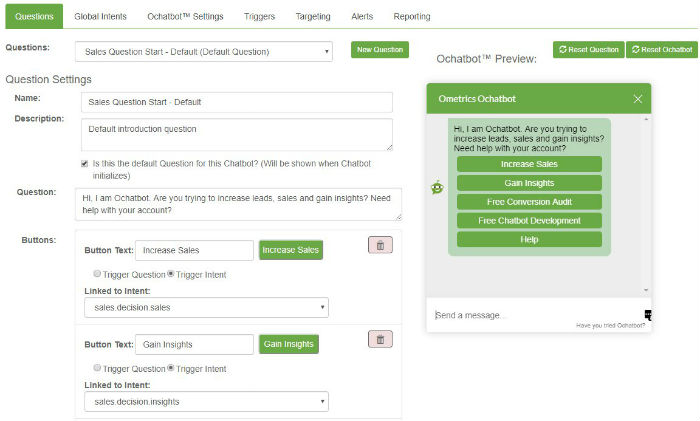Click the Gain Insights button sample
The height and width of the screenshot is (421, 700).
[289, 344]
